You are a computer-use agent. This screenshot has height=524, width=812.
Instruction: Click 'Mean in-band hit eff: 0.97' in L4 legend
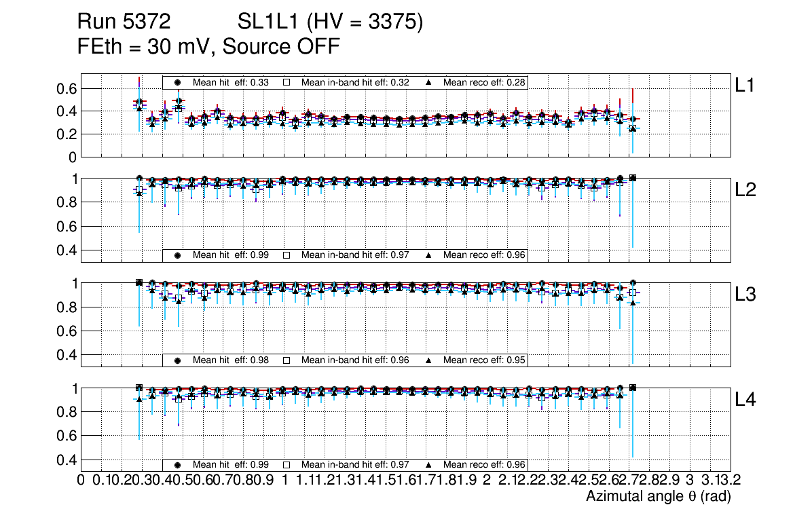(x=355, y=465)
